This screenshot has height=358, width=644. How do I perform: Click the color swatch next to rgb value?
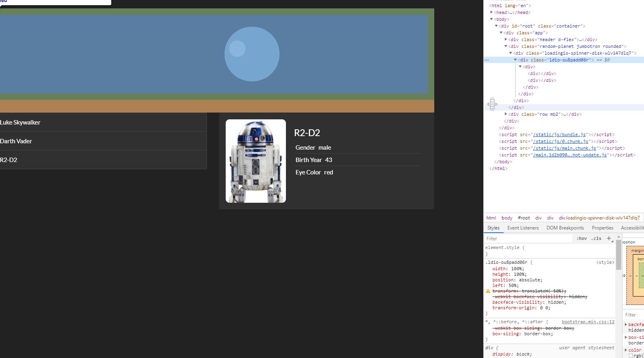(x=631, y=356)
